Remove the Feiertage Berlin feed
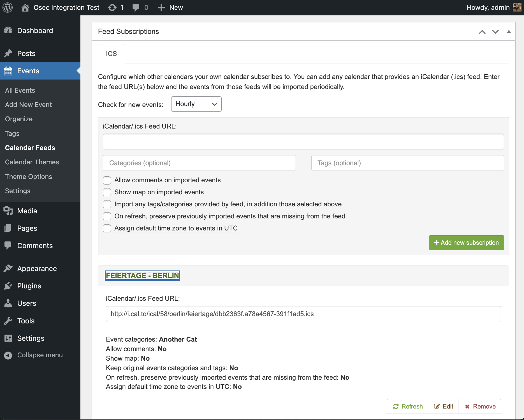Viewport: 524px width, 420px height. pos(480,407)
